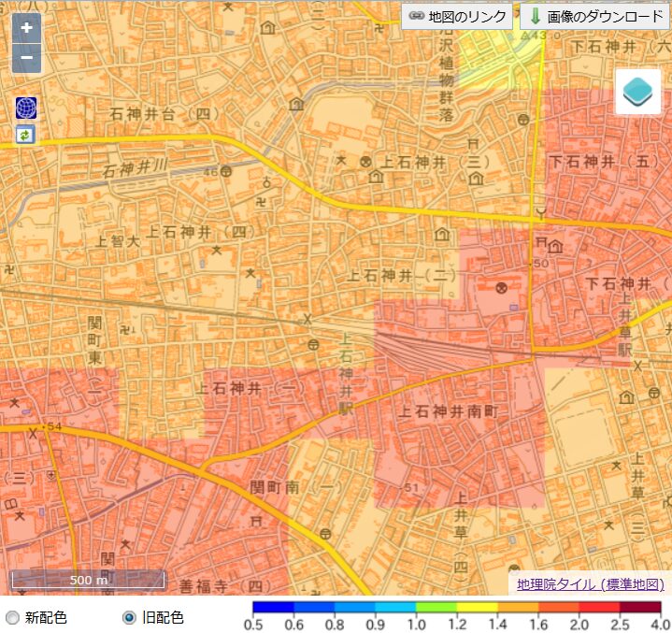The height and width of the screenshot is (633, 672).
Task: Open the layer switcher icon
Action: tap(637, 92)
